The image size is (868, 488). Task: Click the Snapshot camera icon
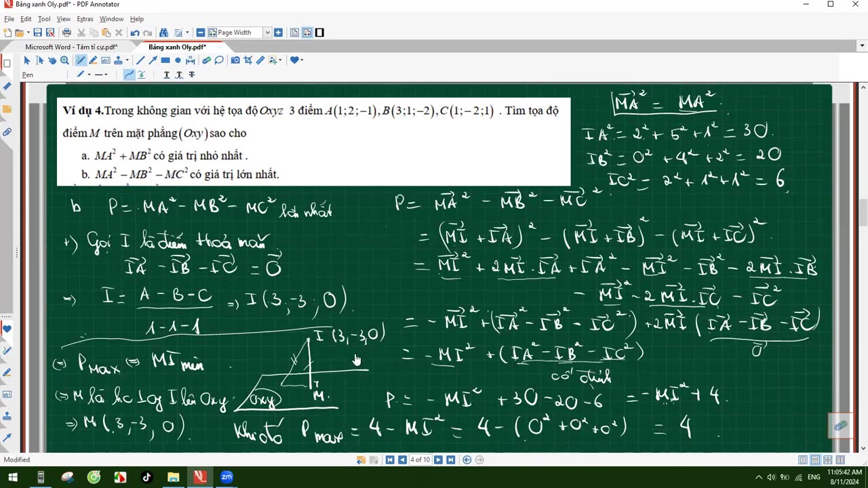coord(235,60)
